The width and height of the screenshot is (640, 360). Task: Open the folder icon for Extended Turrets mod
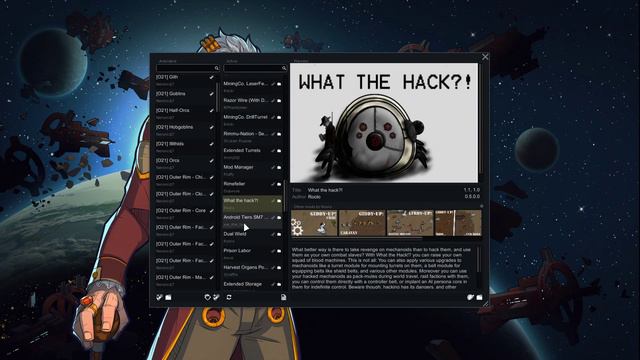[x=279, y=151]
